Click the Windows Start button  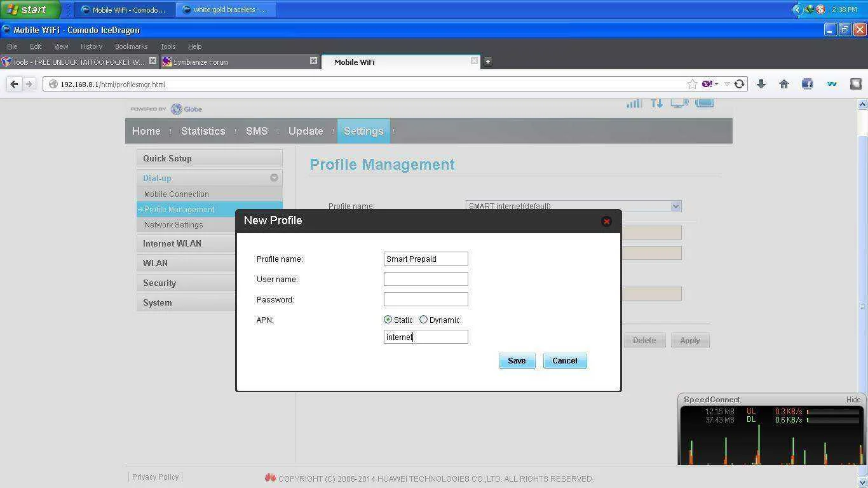(x=30, y=10)
